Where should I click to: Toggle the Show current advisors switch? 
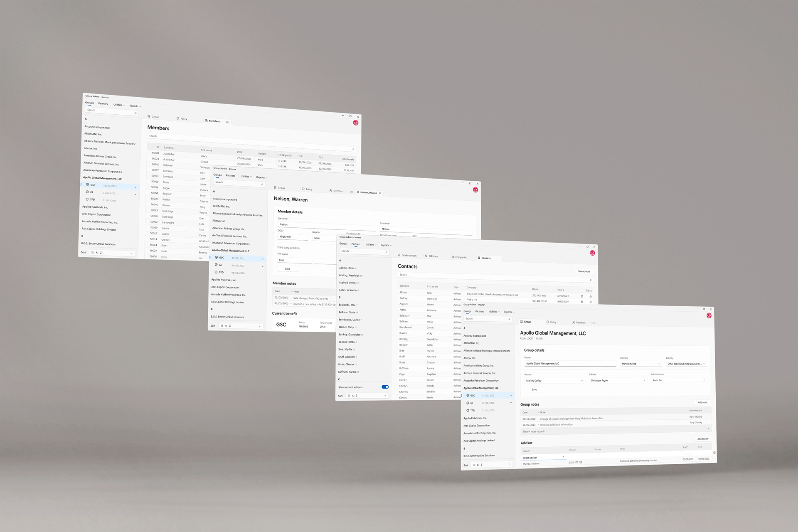pyautogui.click(x=385, y=387)
